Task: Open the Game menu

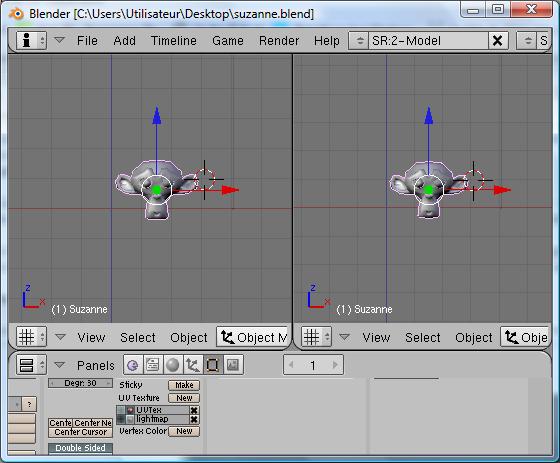Action: [x=228, y=40]
